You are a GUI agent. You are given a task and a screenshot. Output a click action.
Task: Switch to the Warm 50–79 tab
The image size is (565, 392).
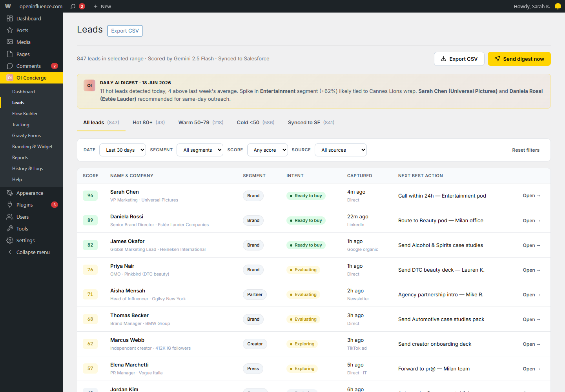(201, 122)
